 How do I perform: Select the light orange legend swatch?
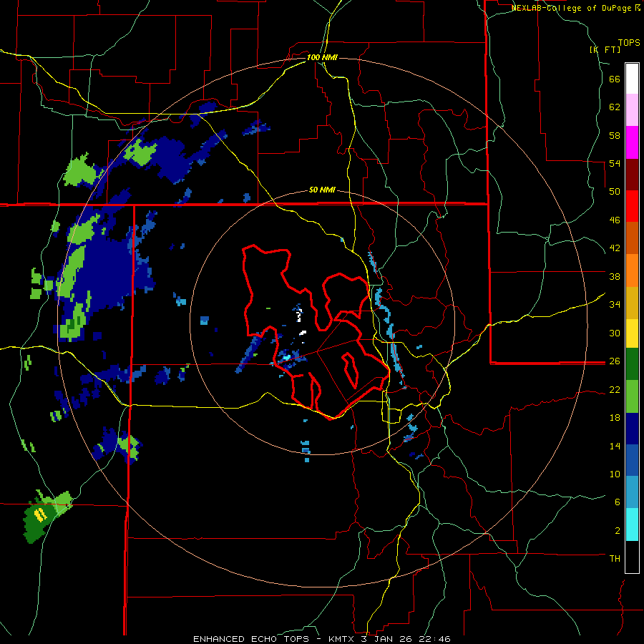pos(632,270)
